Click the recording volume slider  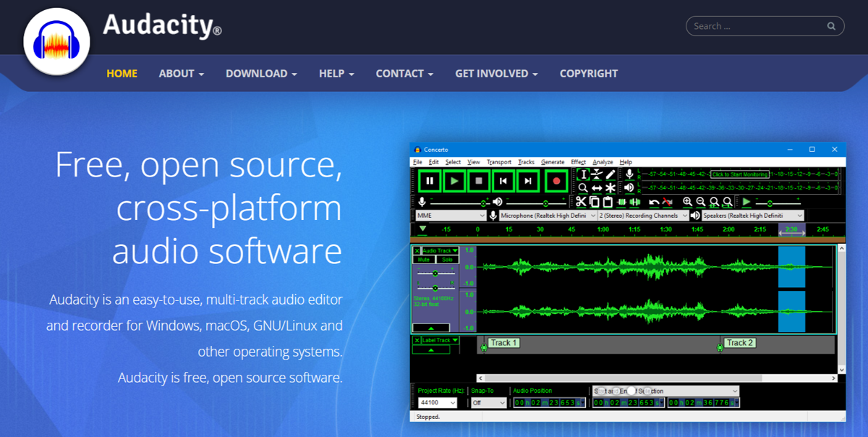460,203
